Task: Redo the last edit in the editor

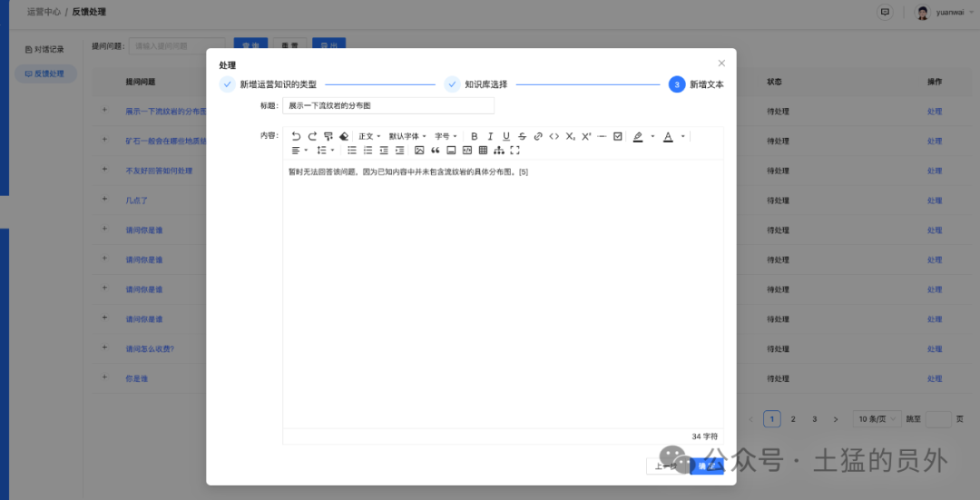Action: pyautogui.click(x=312, y=136)
